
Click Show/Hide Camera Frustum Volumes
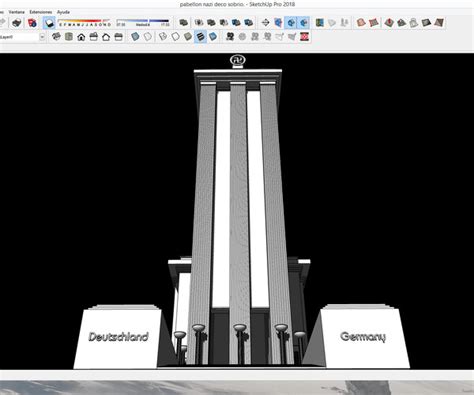coord(292,37)
